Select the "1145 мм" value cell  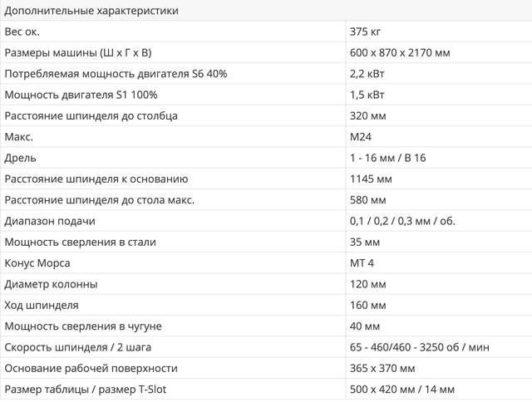(372, 179)
